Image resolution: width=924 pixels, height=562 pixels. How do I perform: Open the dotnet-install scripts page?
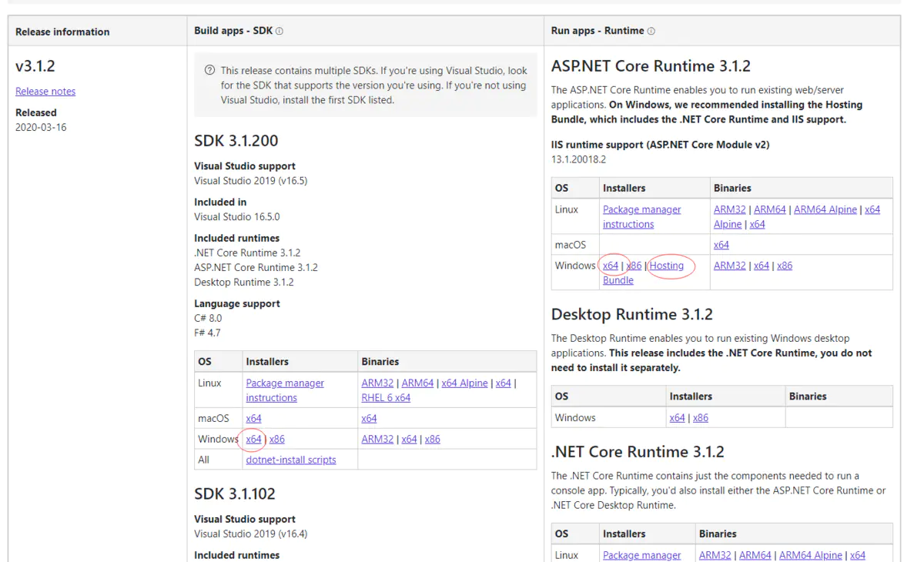pos(290,459)
